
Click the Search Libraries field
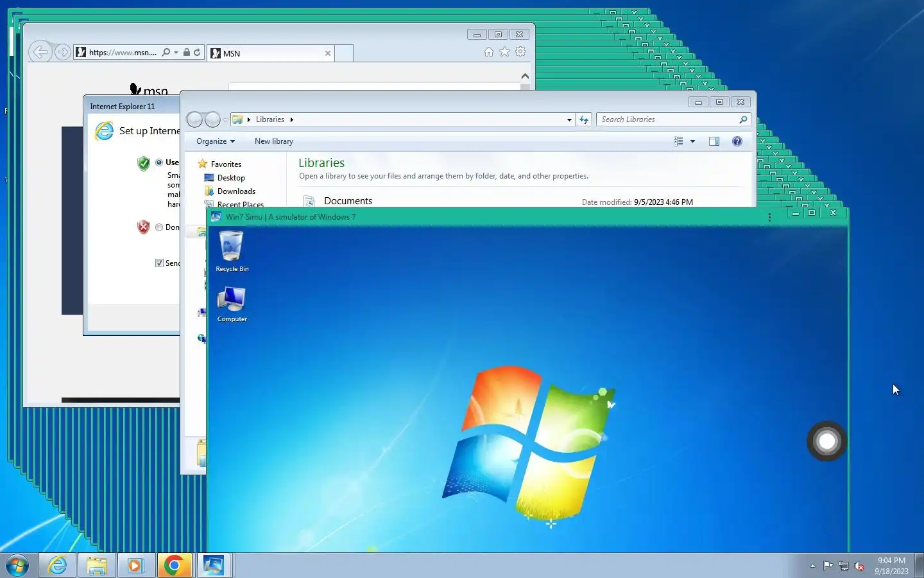[x=673, y=119]
